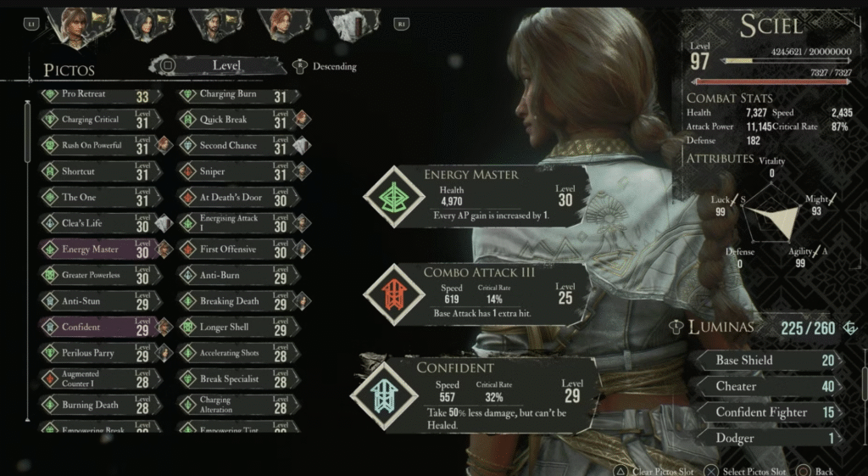Switch to the red-haired character portrait tab
868x476 pixels.
283,25
